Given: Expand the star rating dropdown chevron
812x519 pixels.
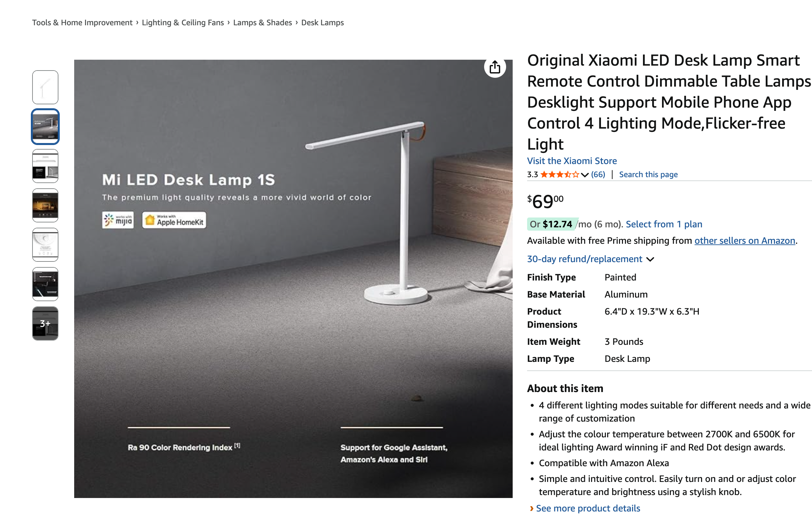Looking at the screenshot, I should tap(585, 175).
